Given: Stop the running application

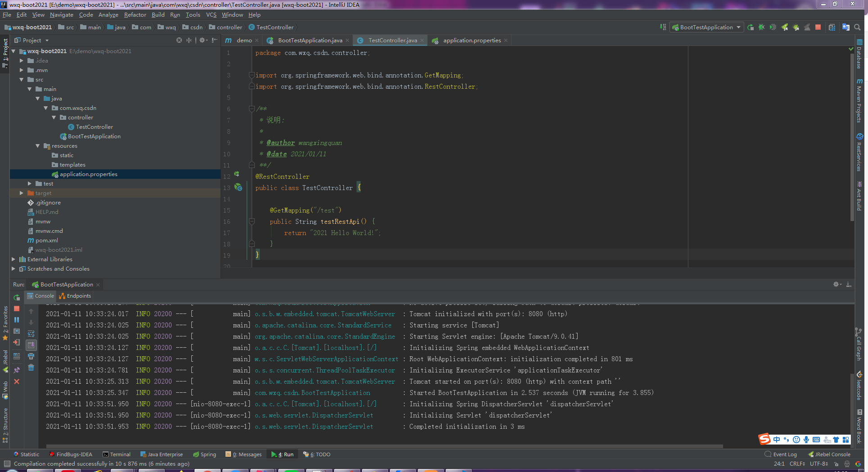Looking at the screenshot, I should (818, 27).
